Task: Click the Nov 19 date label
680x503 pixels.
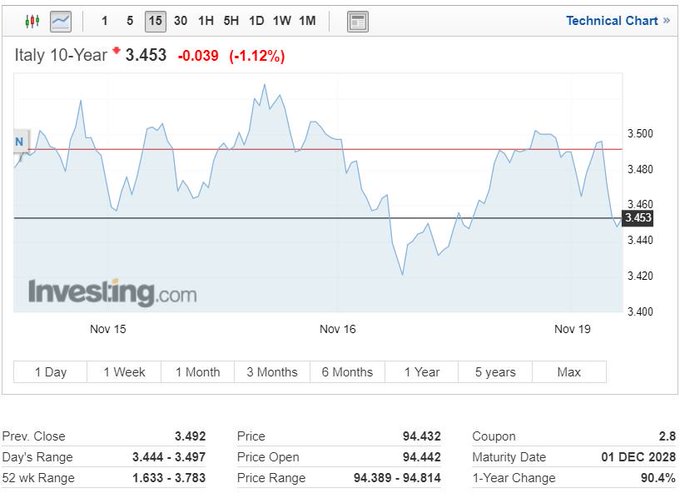Action: click(572, 329)
